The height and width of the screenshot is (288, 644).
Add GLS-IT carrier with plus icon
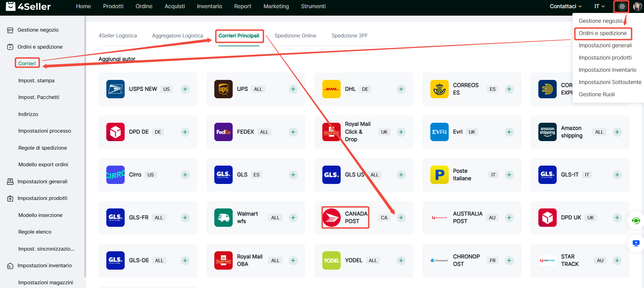click(x=617, y=175)
